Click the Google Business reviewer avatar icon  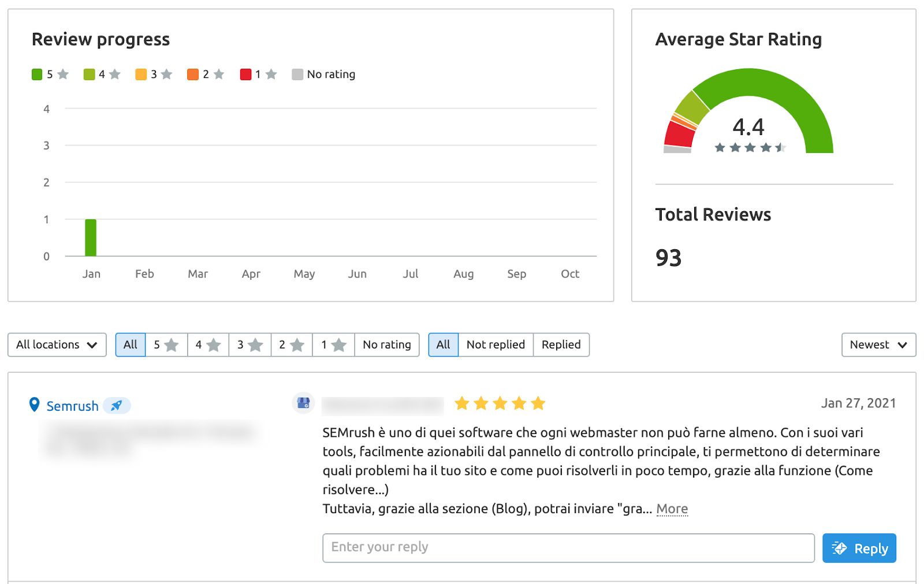(303, 403)
